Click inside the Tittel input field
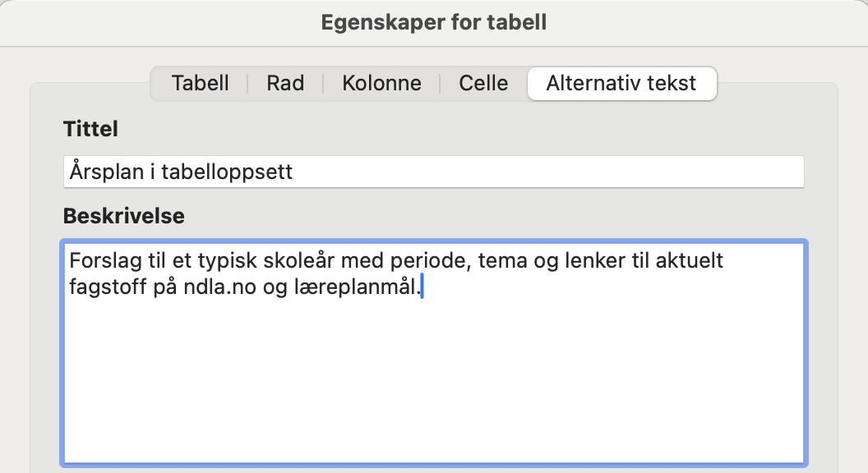This screenshot has height=473, width=868. 434,172
